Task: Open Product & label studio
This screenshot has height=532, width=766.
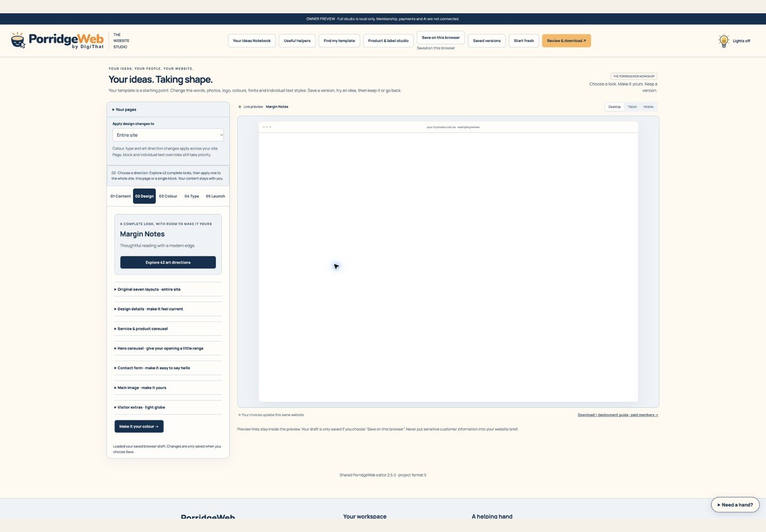Action: coord(388,41)
